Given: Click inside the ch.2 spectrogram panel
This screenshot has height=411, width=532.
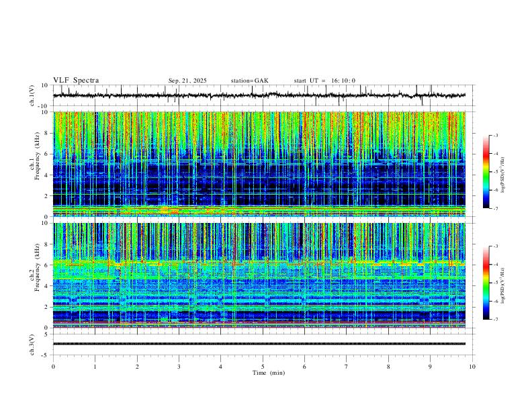Looking at the screenshot, I should click(x=259, y=275).
